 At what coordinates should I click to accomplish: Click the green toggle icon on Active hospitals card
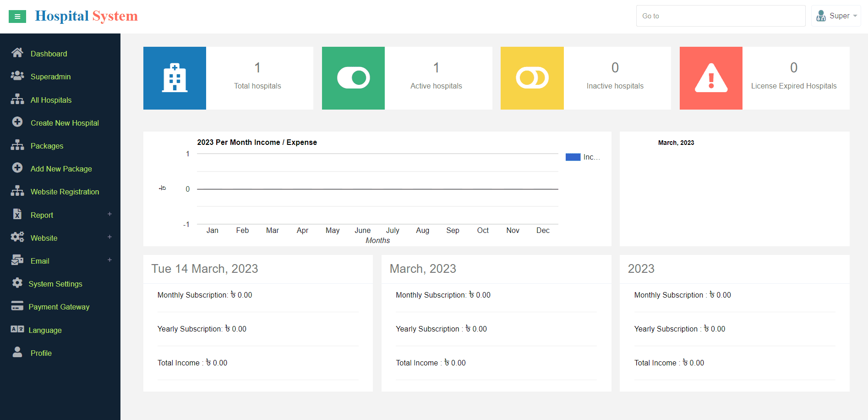pyautogui.click(x=353, y=78)
